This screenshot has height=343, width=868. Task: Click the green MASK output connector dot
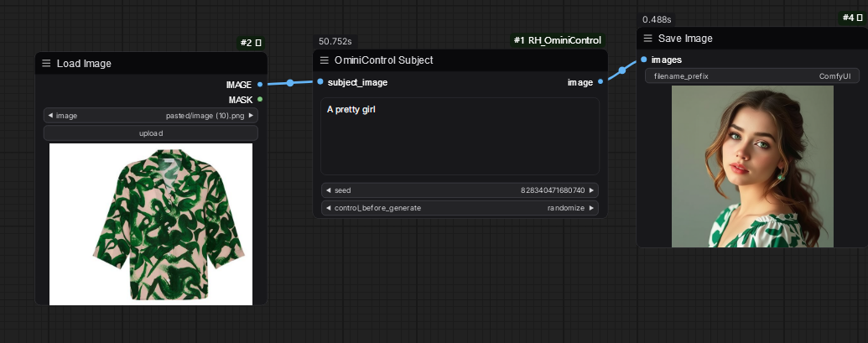click(260, 100)
